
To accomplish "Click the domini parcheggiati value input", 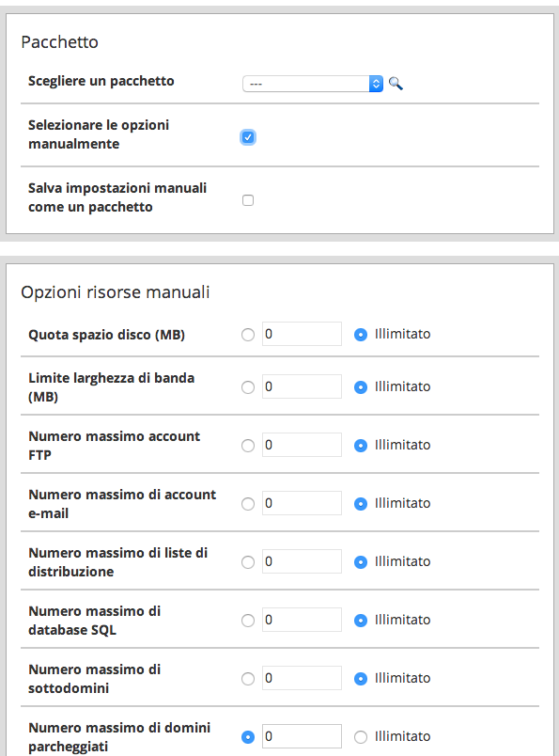I will tap(302, 736).
